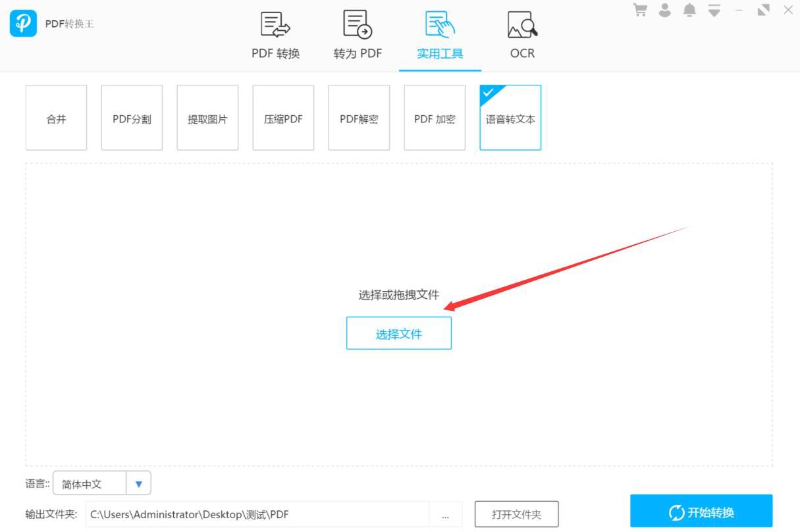
Task: Open the 简体中文 language combo box
Action: 102,483
